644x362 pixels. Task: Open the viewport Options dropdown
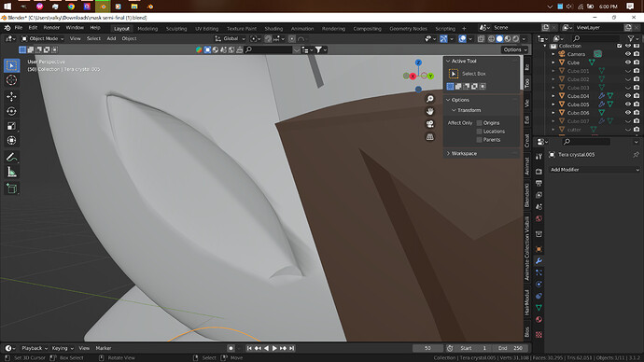coord(514,49)
